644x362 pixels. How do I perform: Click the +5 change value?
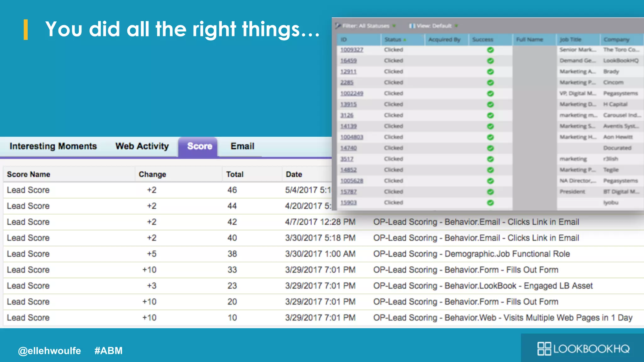click(x=152, y=254)
